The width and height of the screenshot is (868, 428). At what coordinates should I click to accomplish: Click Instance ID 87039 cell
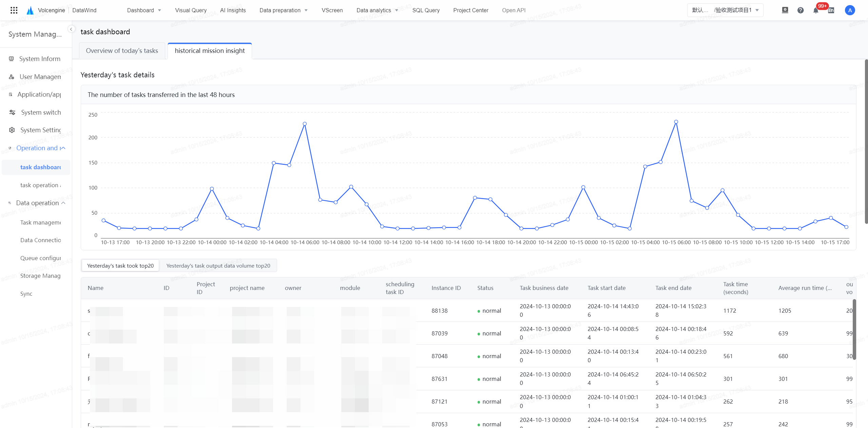pyautogui.click(x=440, y=333)
